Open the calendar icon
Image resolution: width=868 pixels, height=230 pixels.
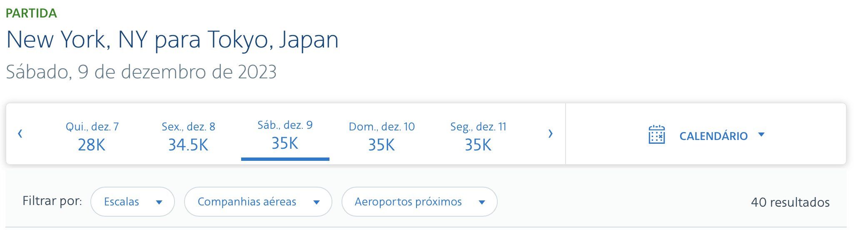click(656, 135)
